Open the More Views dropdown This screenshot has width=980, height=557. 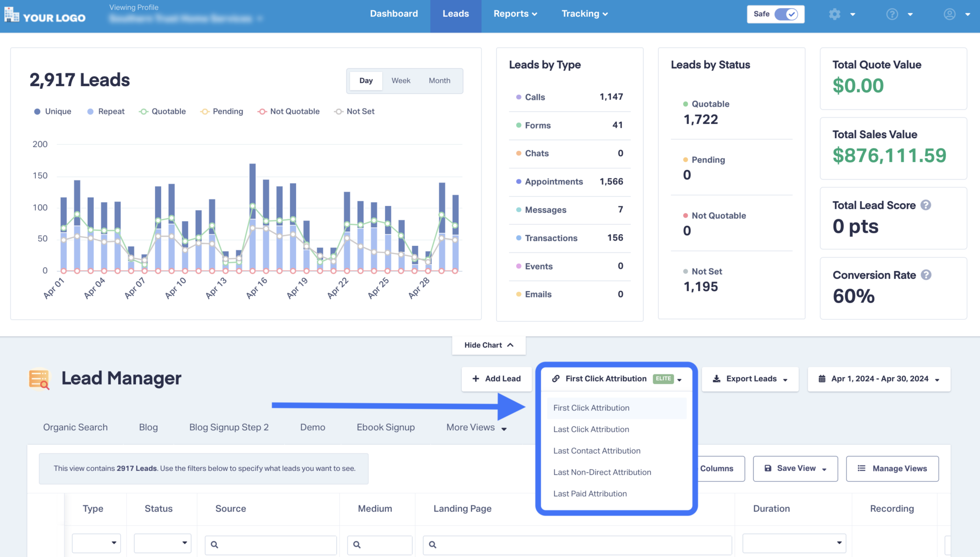[x=476, y=427]
